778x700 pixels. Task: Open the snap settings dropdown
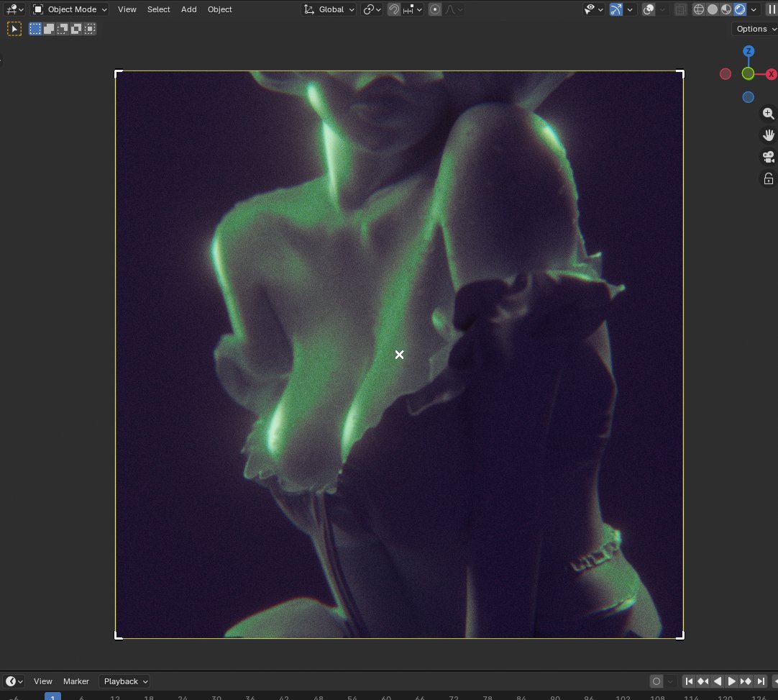click(x=412, y=9)
